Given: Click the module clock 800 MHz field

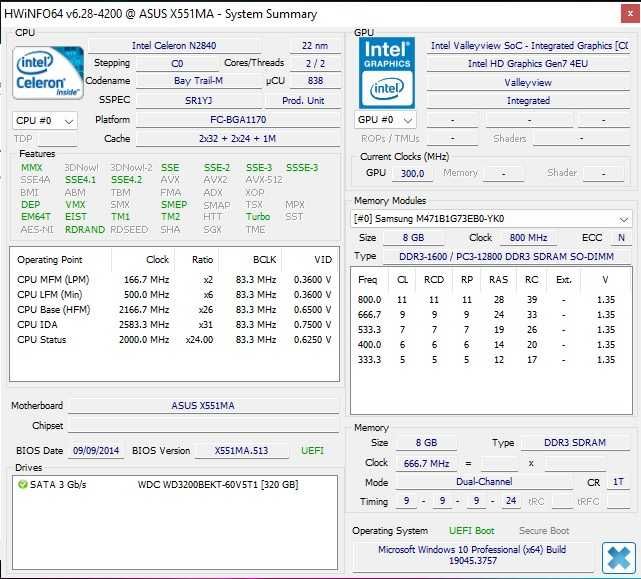Looking at the screenshot, I should (528, 238).
